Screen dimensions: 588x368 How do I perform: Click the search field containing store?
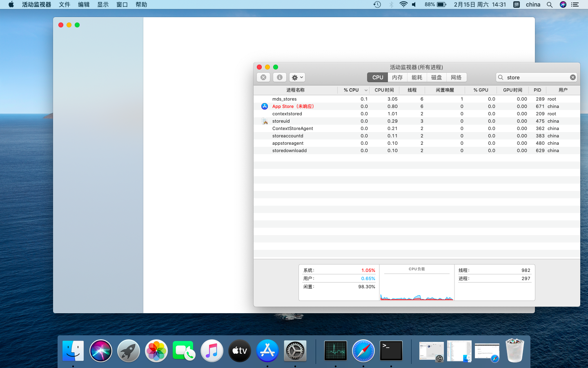coord(535,77)
